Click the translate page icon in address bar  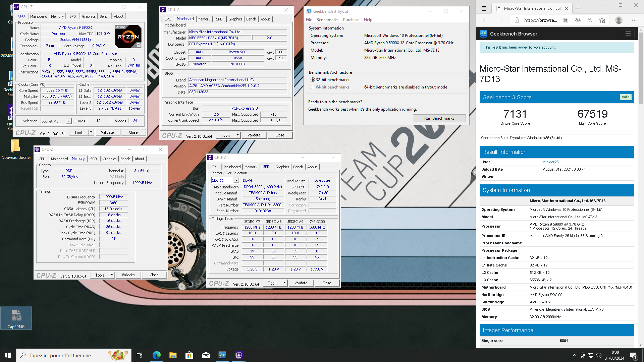(x=578, y=20)
